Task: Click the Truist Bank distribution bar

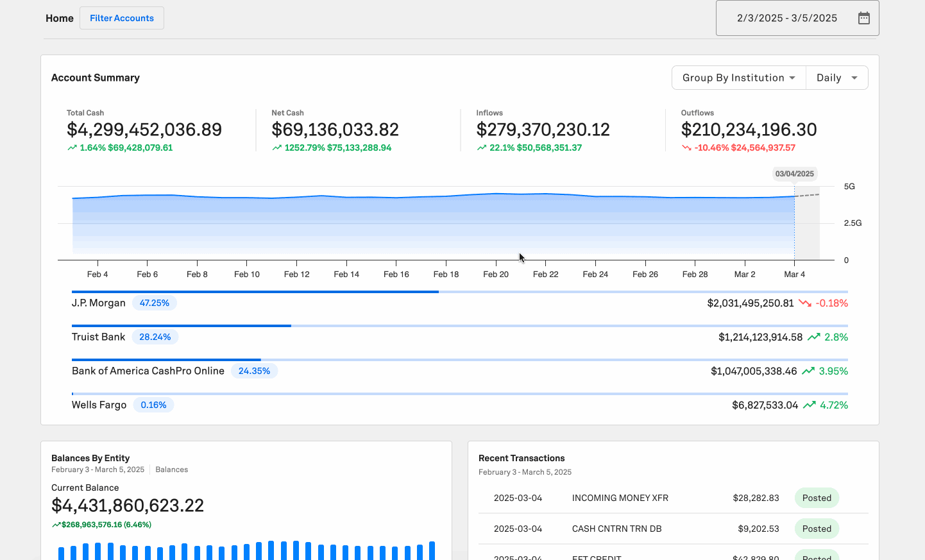Action: tap(181, 325)
